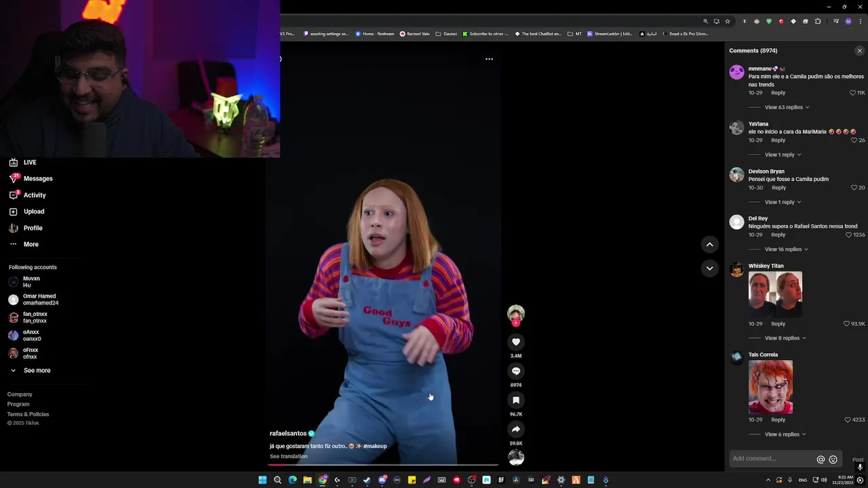The width and height of the screenshot is (868, 488).
Task: Open the Banned Valo bookmark
Action: point(414,34)
